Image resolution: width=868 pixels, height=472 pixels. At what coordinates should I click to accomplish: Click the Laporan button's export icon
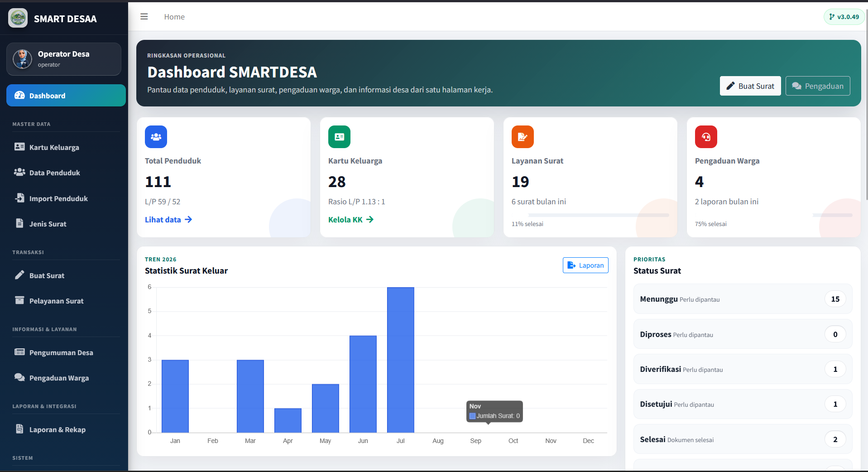tap(571, 265)
